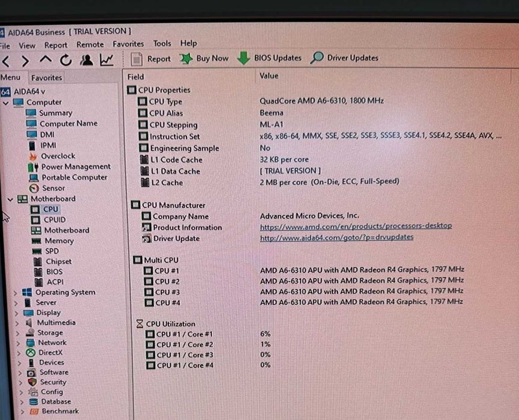Viewport: 519px width, 420px height.
Task: Open the Overclock page
Action: 52,156
